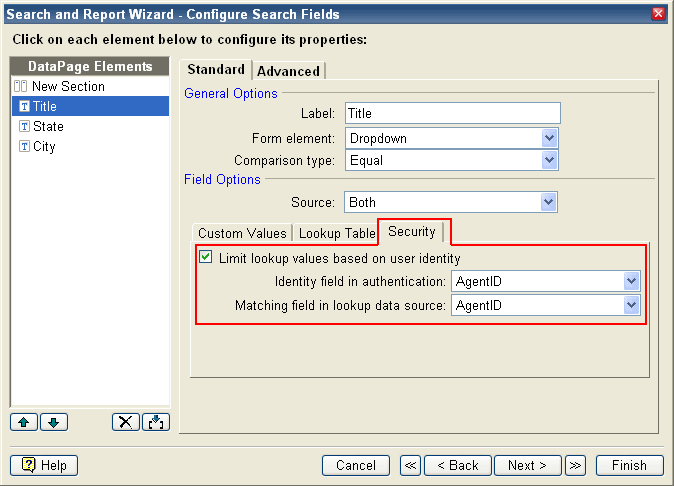Proceed with the Next button
This screenshot has width=674, height=486.
(527, 465)
